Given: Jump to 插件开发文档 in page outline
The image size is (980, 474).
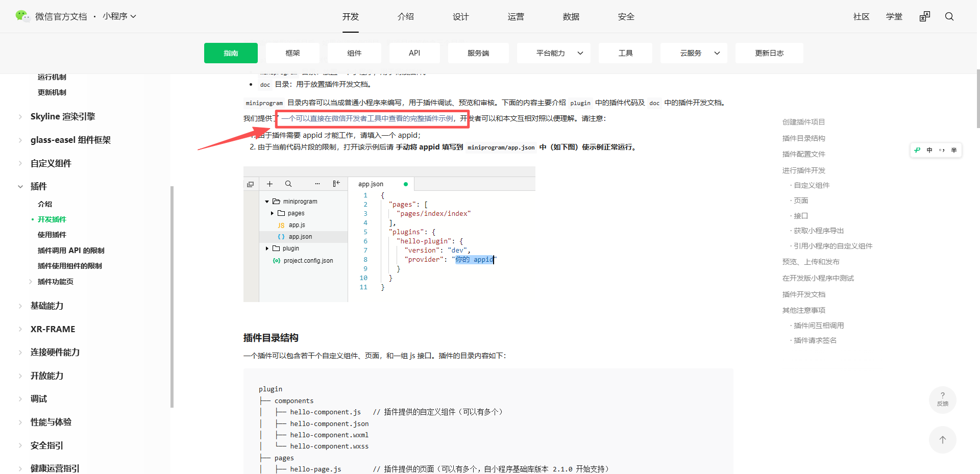Looking at the screenshot, I should click(804, 294).
